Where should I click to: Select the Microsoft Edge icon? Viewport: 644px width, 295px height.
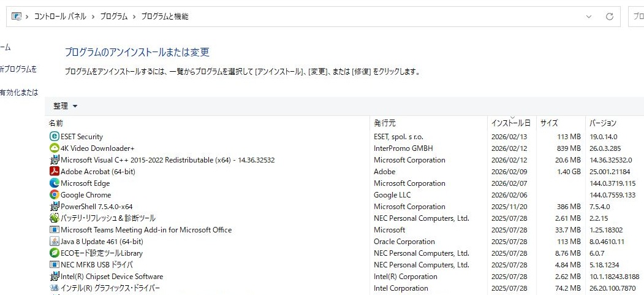pyautogui.click(x=54, y=183)
